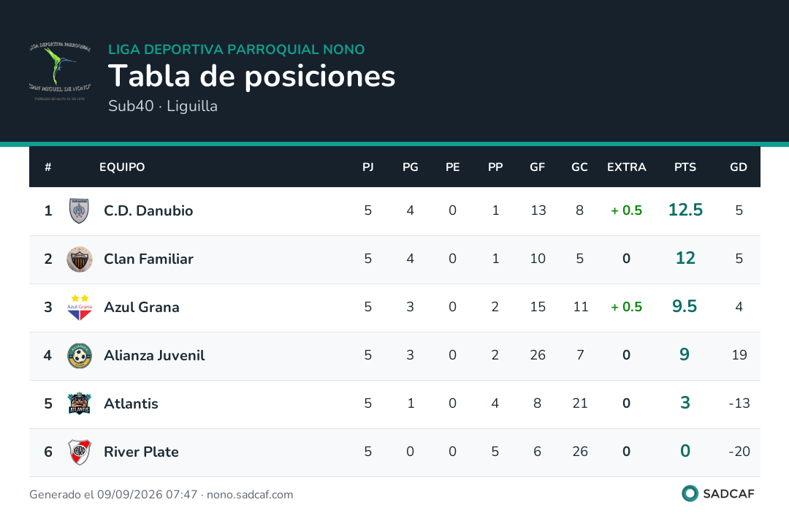Click the Clan Familiar team badge
This screenshot has height=532, width=789.
(80, 259)
